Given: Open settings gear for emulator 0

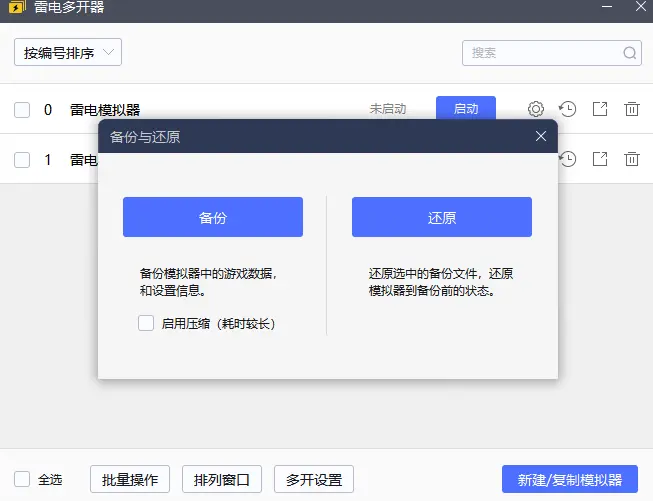Looking at the screenshot, I should pyautogui.click(x=536, y=109).
